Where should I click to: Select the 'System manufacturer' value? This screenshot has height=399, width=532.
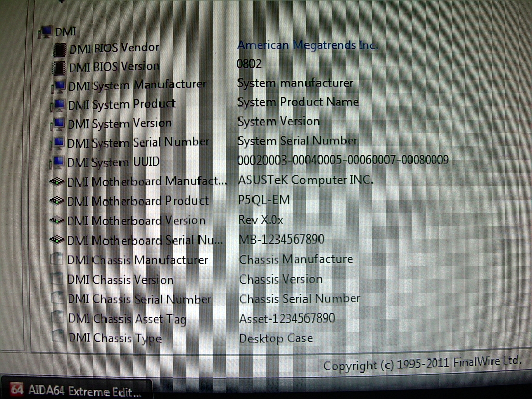click(295, 83)
